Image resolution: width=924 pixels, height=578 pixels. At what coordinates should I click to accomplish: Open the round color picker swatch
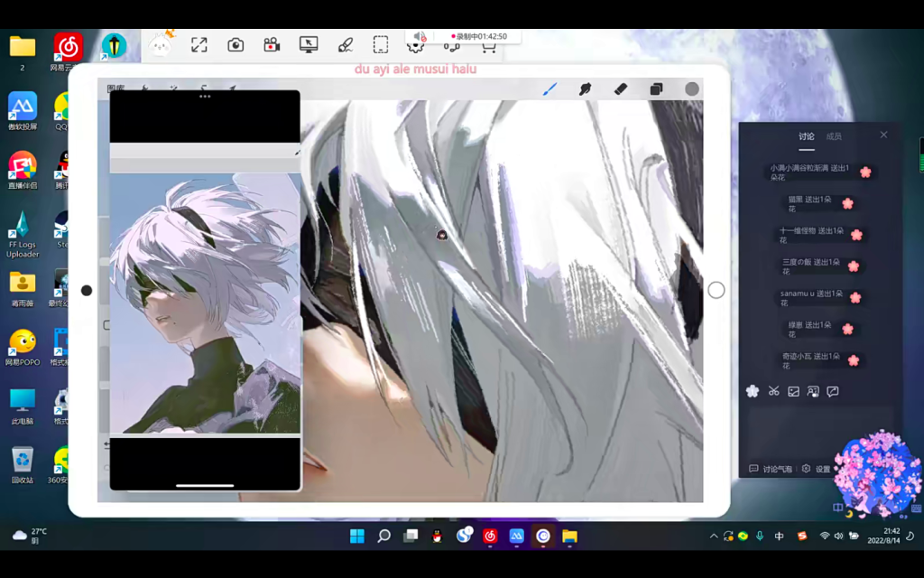[692, 89]
